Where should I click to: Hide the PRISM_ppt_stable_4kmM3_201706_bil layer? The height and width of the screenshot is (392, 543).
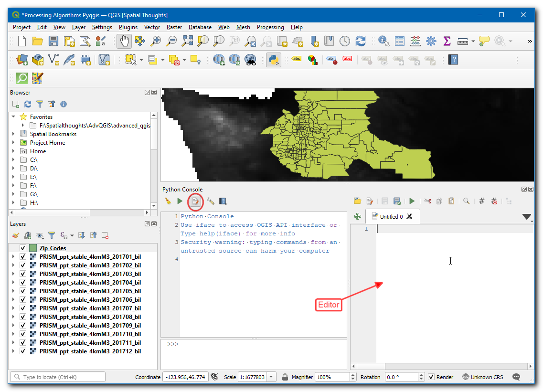point(23,300)
